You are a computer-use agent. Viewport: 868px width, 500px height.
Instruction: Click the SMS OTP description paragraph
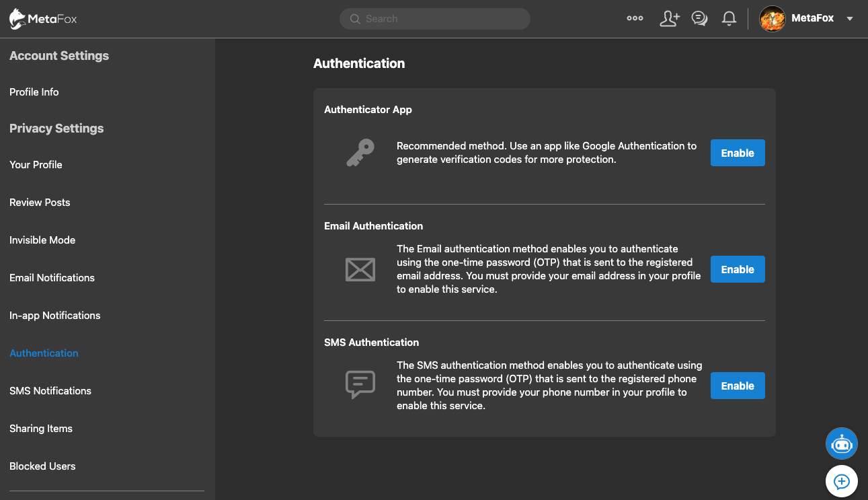click(549, 386)
